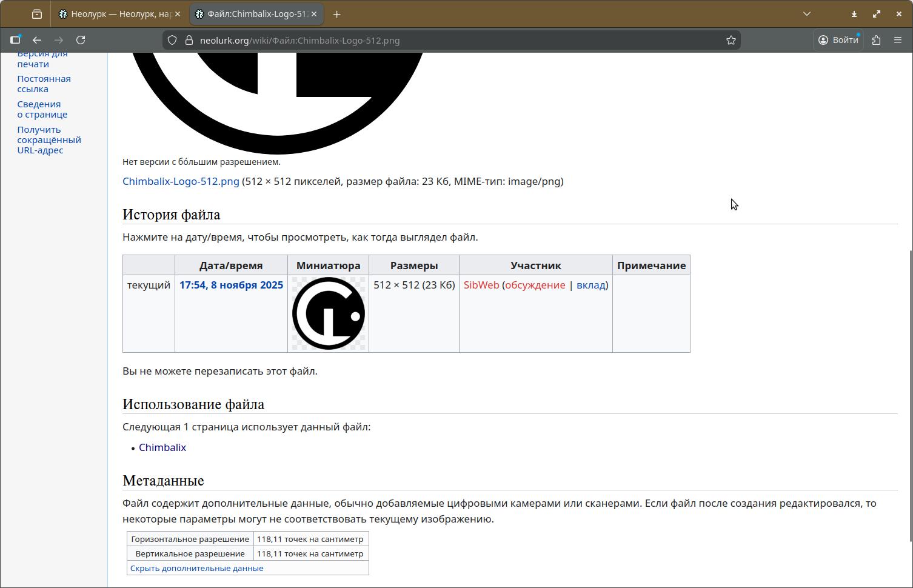913x588 pixels.
Task: Click the large Chimbalix logo image preview
Action: click(278, 103)
